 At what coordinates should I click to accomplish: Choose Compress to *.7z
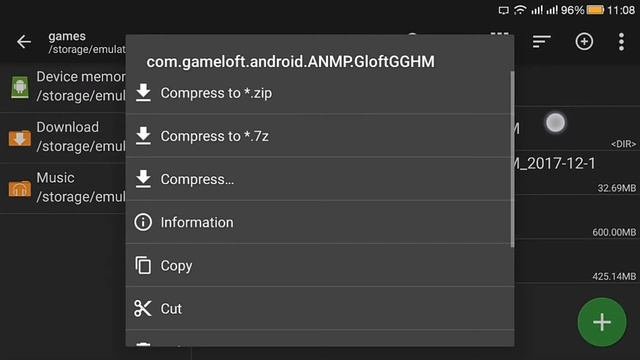pyautogui.click(x=320, y=136)
